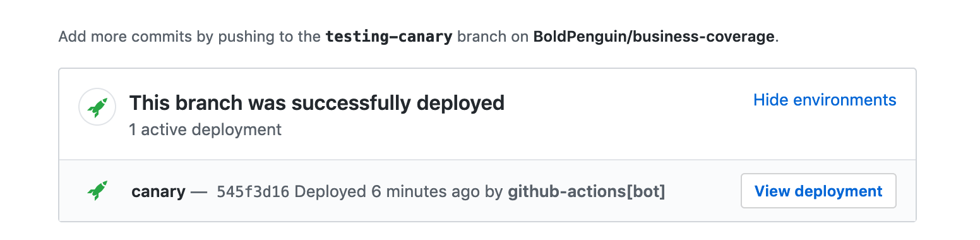Click the 'branch on' text in the hint line
The height and width of the screenshot is (240, 980).
tap(493, 37)
